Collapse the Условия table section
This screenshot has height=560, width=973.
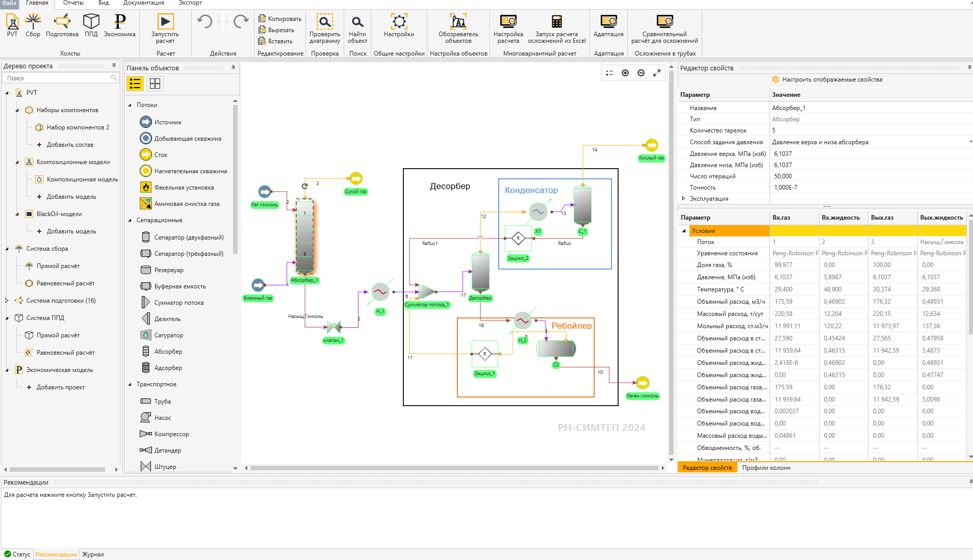(684, 231)
